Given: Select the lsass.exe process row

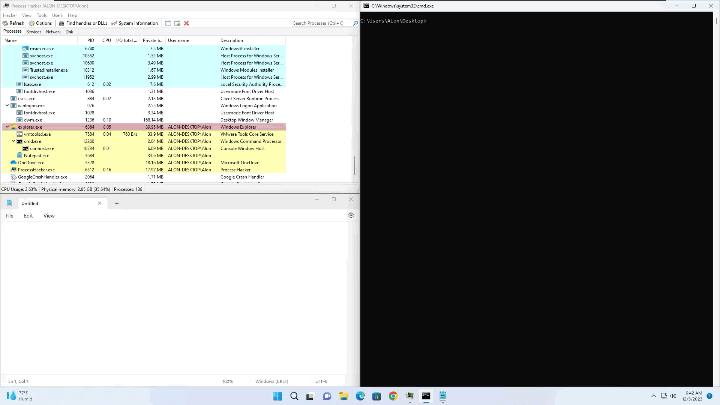Looking at the screenshot, I should [144, 84].
